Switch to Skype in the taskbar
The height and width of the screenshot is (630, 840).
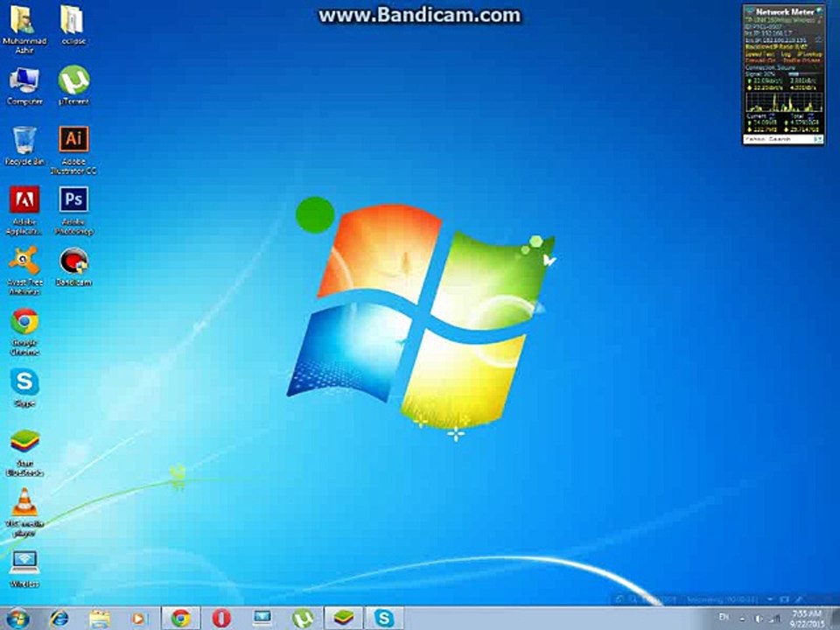384,619
